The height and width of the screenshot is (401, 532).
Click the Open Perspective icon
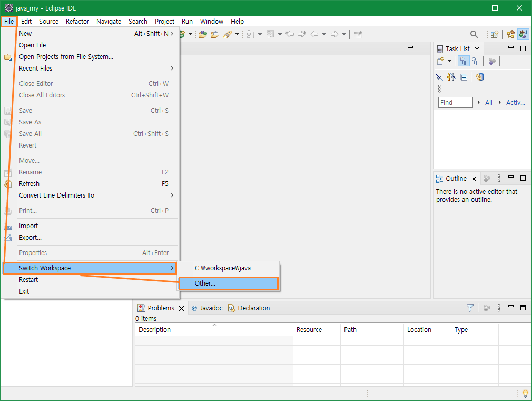click(495, 34)
